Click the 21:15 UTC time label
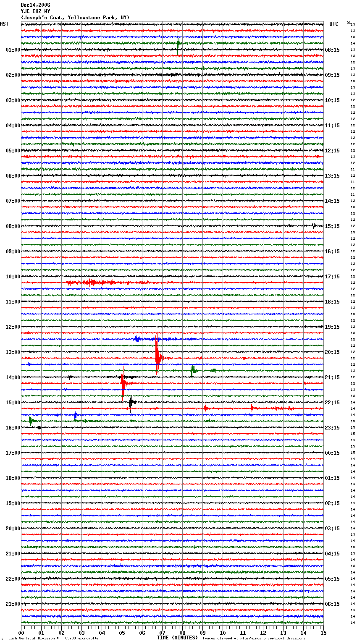 pos(332,377)
